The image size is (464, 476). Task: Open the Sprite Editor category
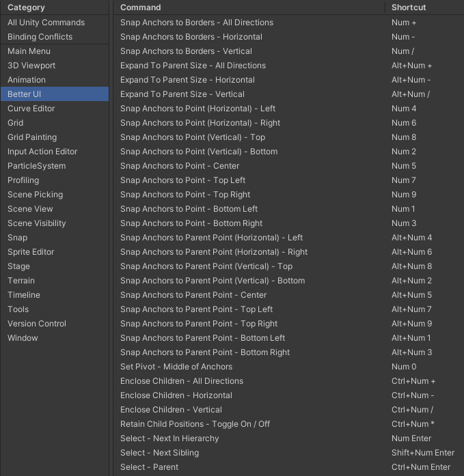pyautogui.click(x=31, y=252)
